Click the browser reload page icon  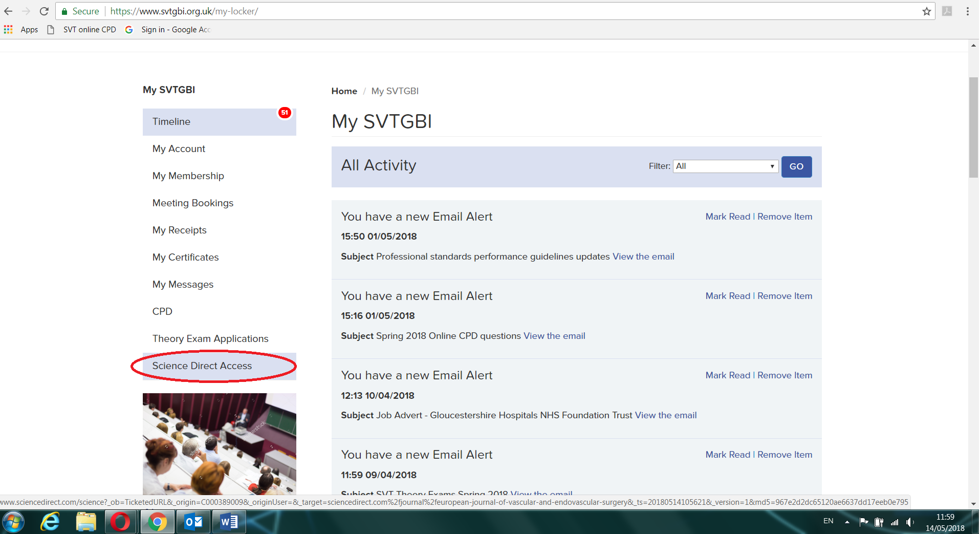[x=44, y=11]
